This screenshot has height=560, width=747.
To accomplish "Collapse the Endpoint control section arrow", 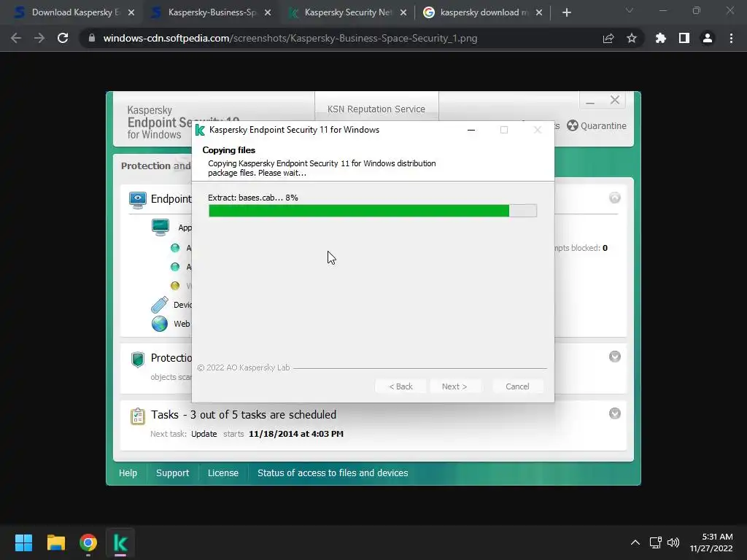I will pyautogui.click(x=614, y=198).
